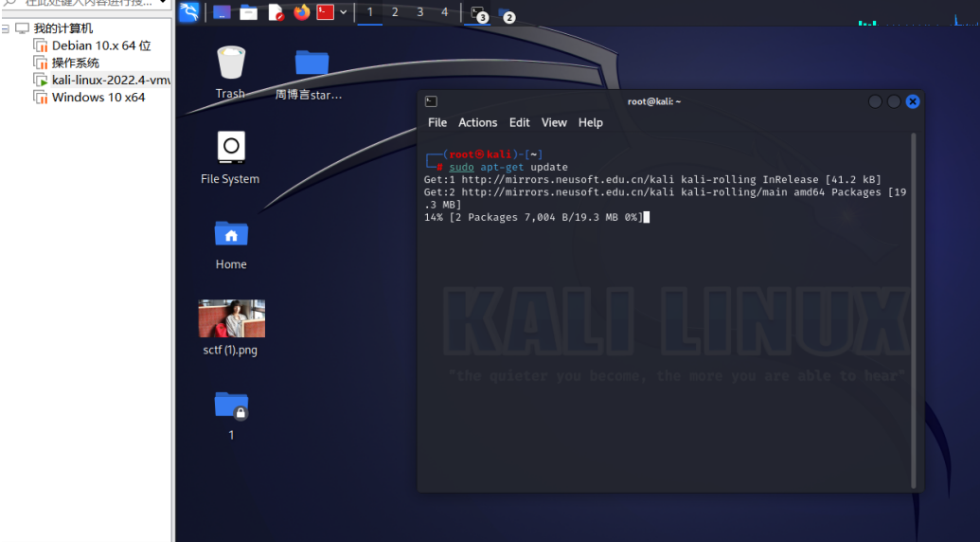Expand the terminal launcher dropdown arrow
This screenshot has width=980, height=542.
(343, 12)
